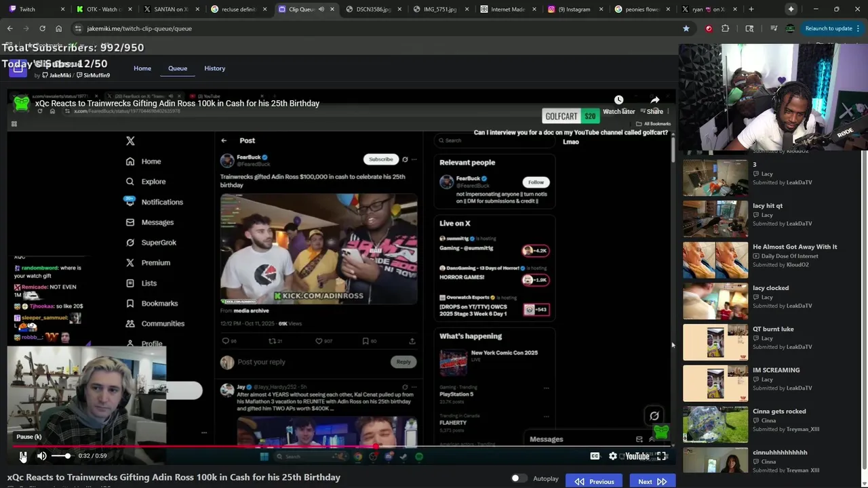
Task: Open the queued clip '3' thumbnail
Action: [715, 177]
